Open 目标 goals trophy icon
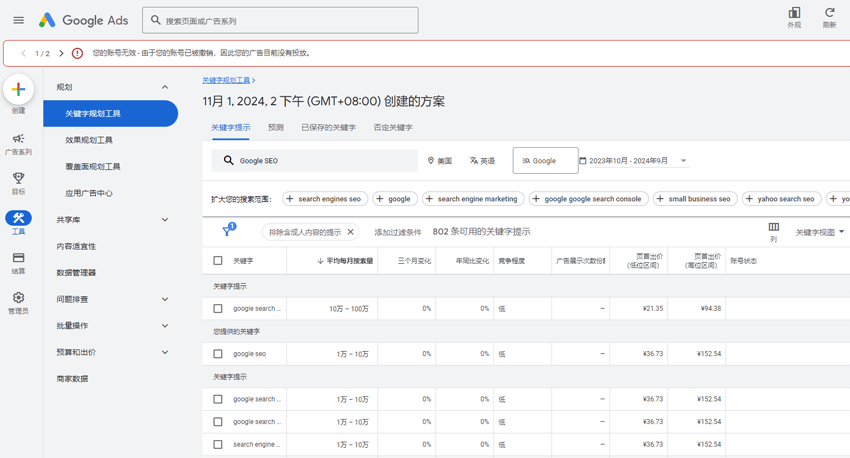 click(18, 184)
